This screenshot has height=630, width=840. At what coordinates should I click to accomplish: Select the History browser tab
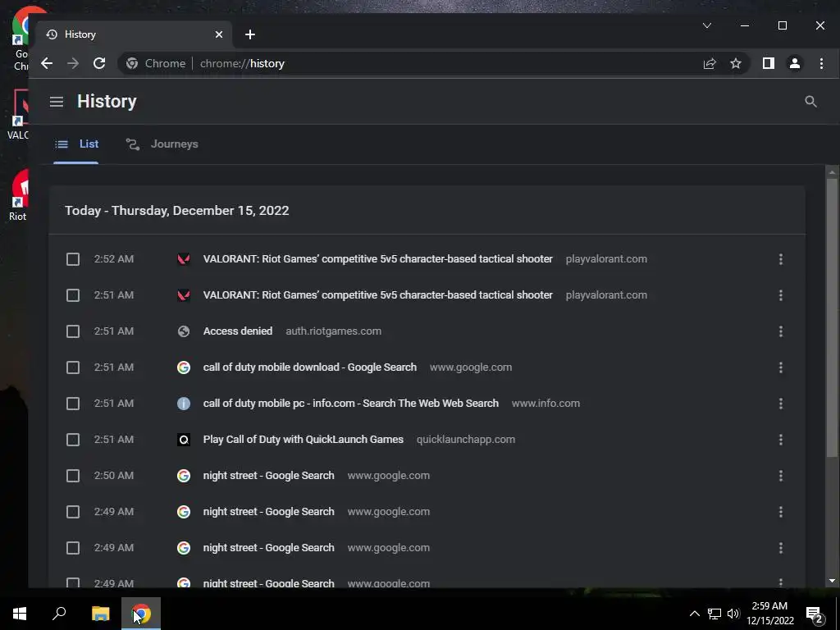tap(133, 34)
